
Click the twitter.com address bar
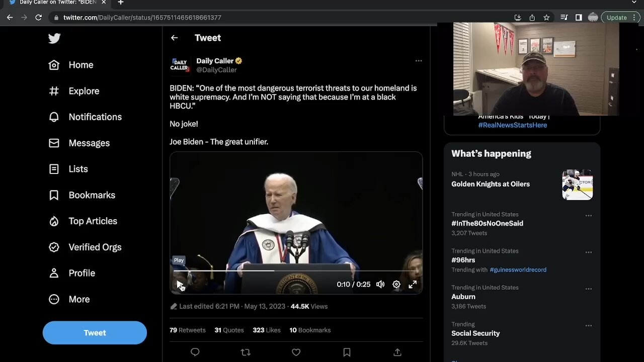click(x=282, y=18)
